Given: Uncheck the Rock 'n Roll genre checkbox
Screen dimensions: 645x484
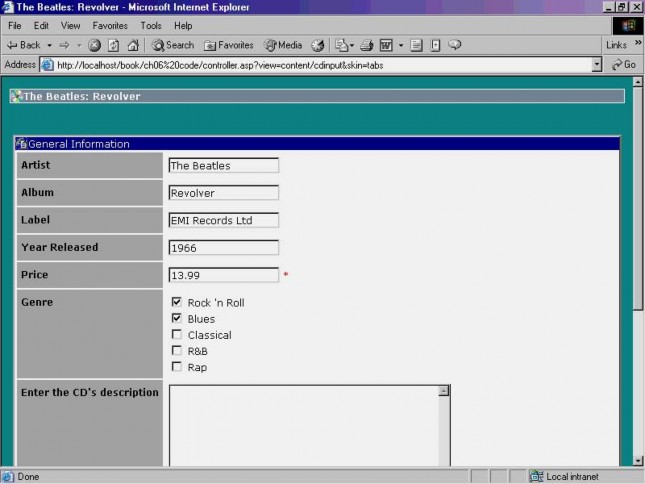Looking at the screenshot, I should click(x=176, y=302).
